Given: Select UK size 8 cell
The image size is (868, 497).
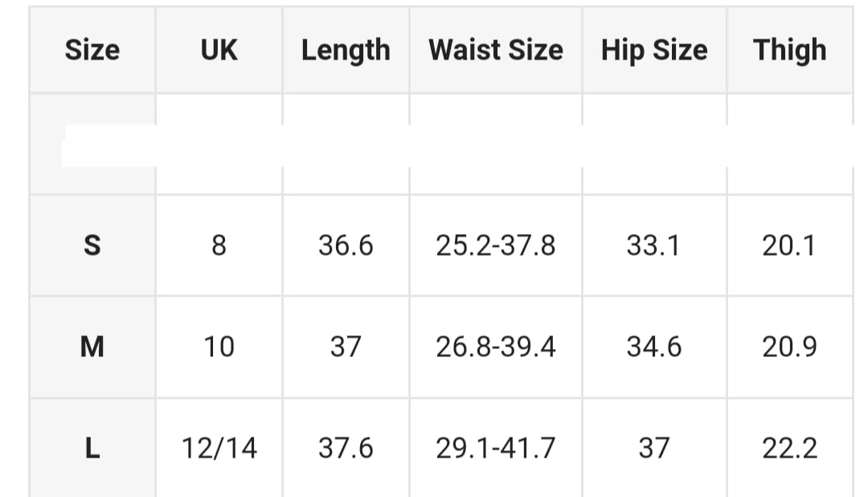Looking at the screenshot, I should click(219, 245).
